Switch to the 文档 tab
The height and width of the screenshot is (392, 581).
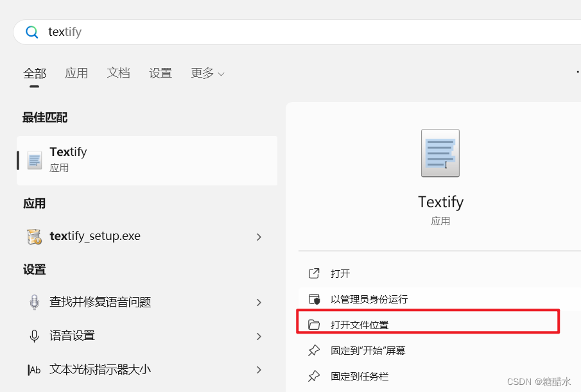118,73
